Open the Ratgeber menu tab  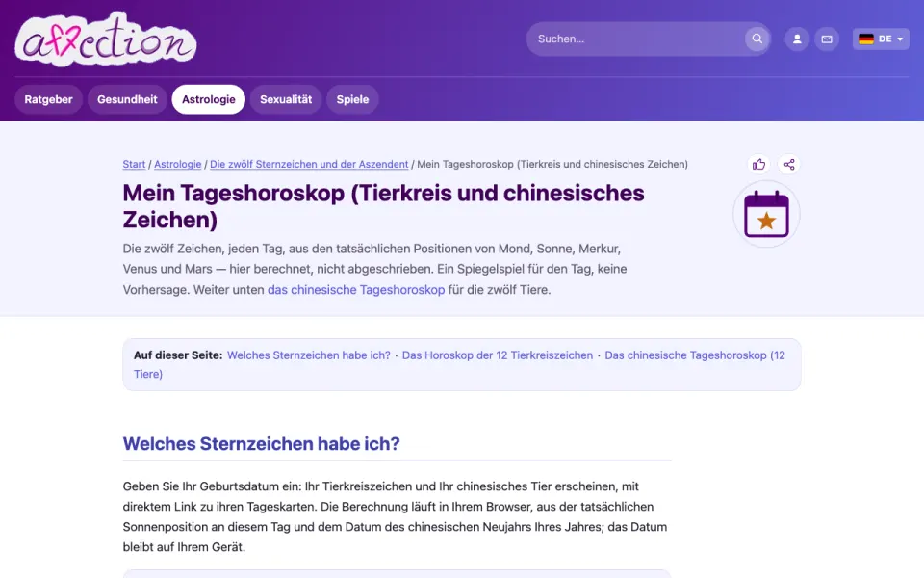[x=48, y=99]
